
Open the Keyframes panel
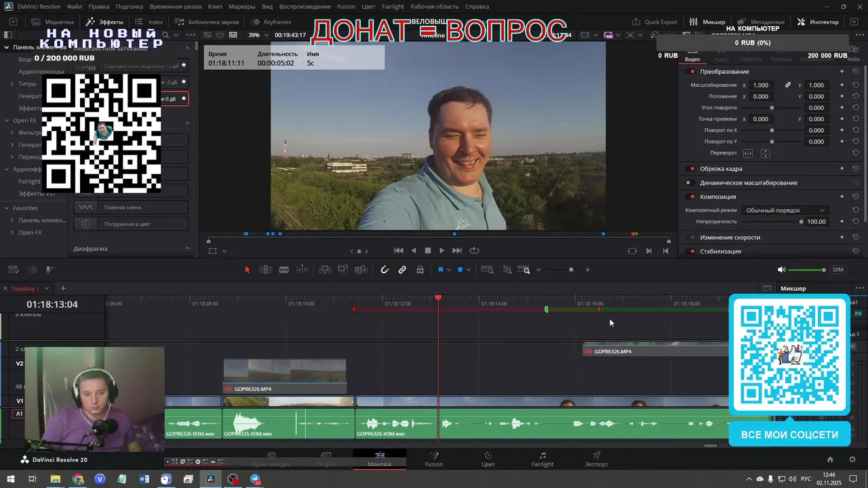271,22
